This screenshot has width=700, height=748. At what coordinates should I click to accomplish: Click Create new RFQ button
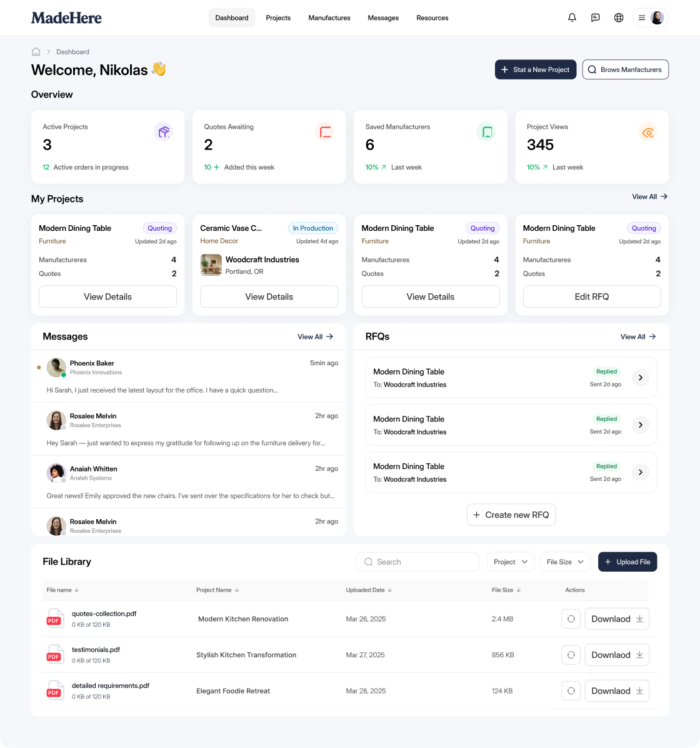coord(511,515)
